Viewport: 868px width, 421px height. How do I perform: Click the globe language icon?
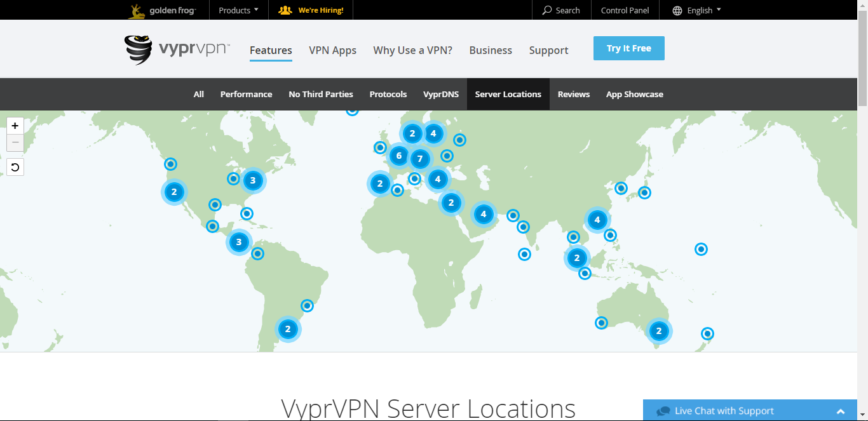click(677, 11)
